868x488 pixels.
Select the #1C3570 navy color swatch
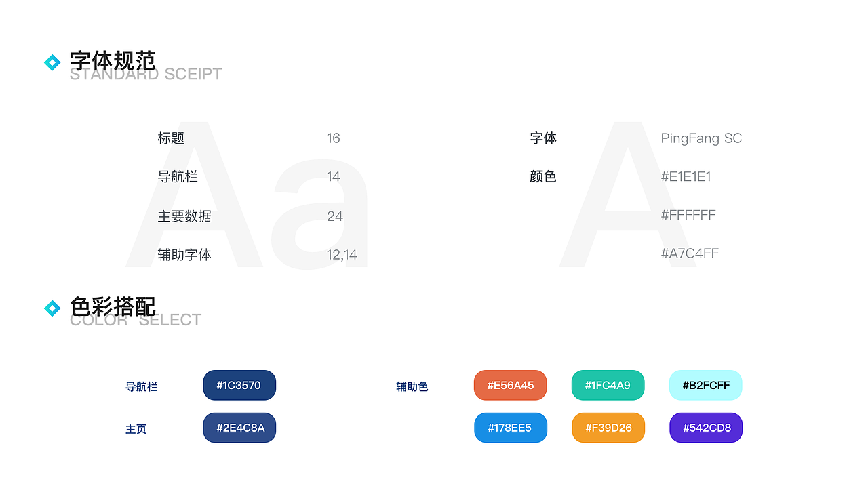pyautogui.click(x=239, y=385)
